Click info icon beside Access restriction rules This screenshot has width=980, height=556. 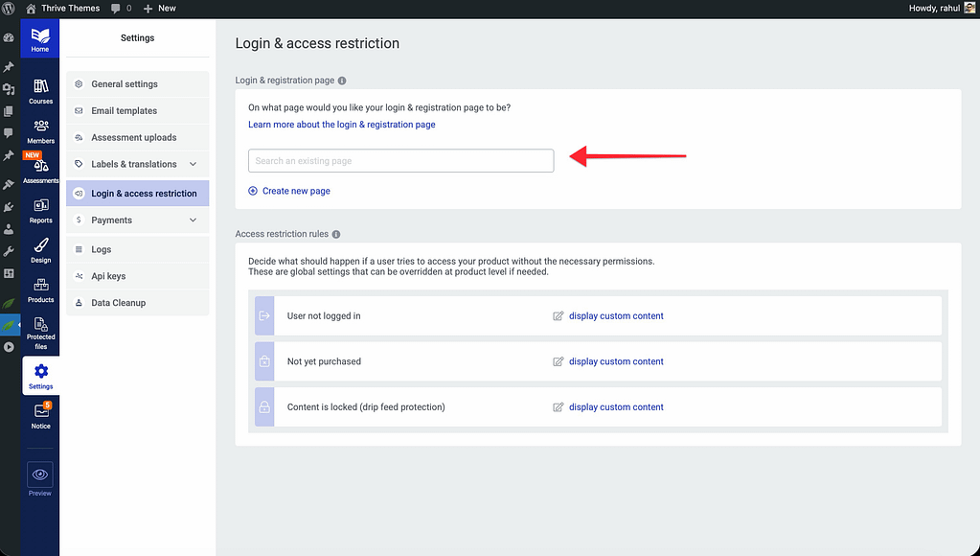(336, 234)
